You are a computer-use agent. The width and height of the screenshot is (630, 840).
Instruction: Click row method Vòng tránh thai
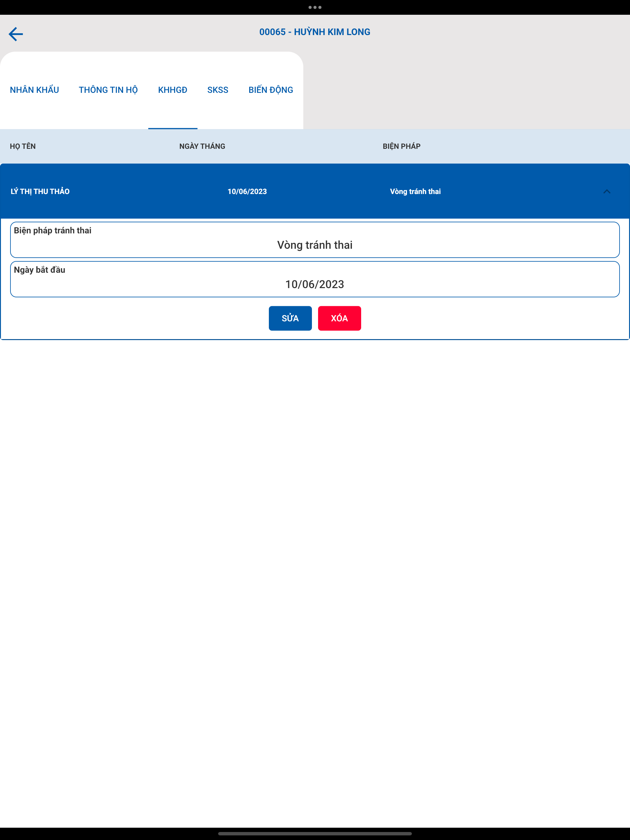coord(415,191)
